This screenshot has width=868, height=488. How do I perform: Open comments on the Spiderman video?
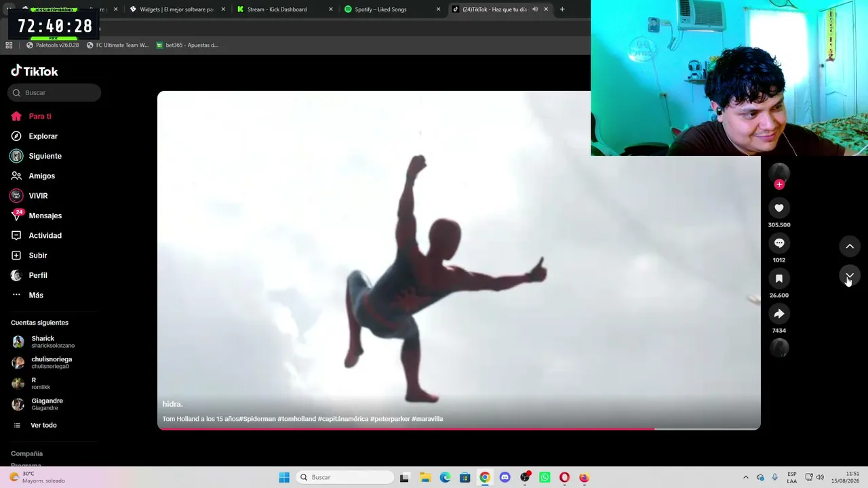(x=779, y=243)
